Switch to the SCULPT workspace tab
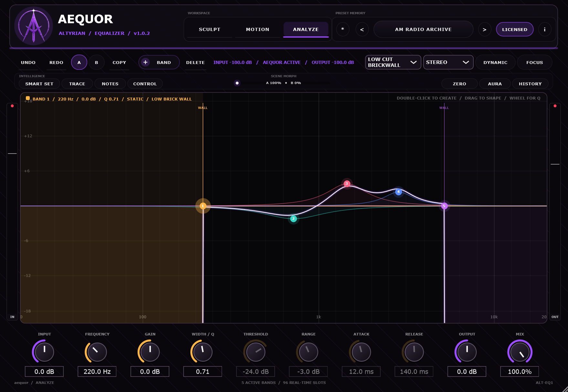Viewport: 568px width, 392px height. coord(210,29)
